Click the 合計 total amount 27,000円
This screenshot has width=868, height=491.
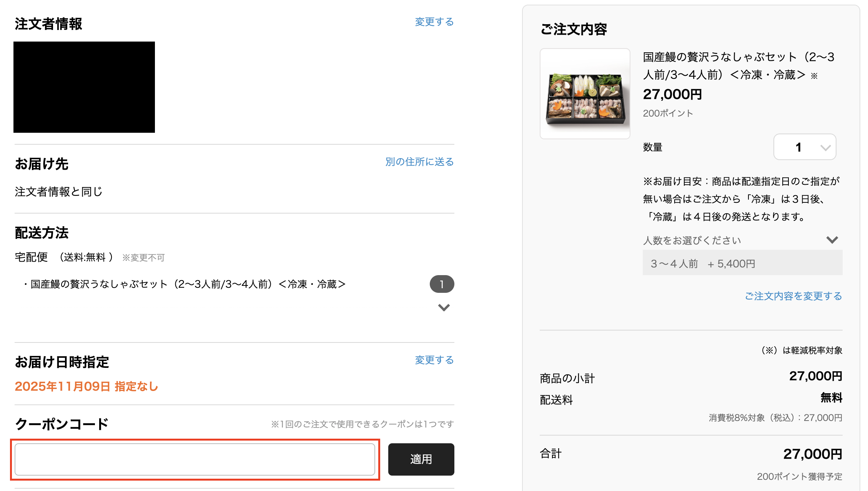(x=812, y=454)
